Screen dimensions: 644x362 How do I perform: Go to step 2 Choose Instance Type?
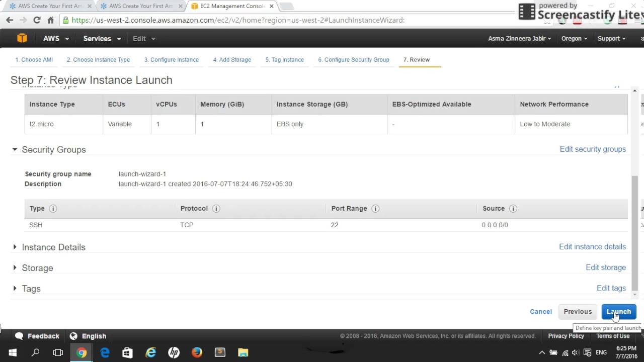point(98,59)
